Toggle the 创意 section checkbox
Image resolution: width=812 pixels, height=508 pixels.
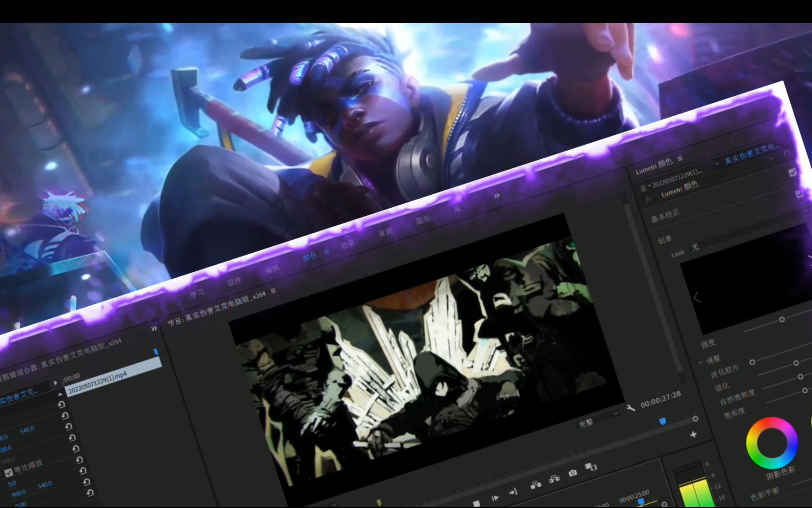pos(800,194)
